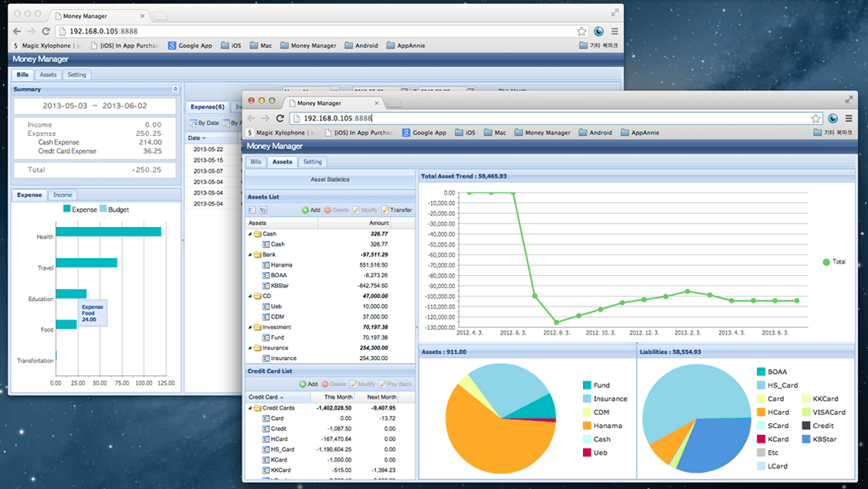Open the Chrome hamburger menu in front window
Image resolution: width=868 pixels, height=489 pixels.
coord(849,118)
